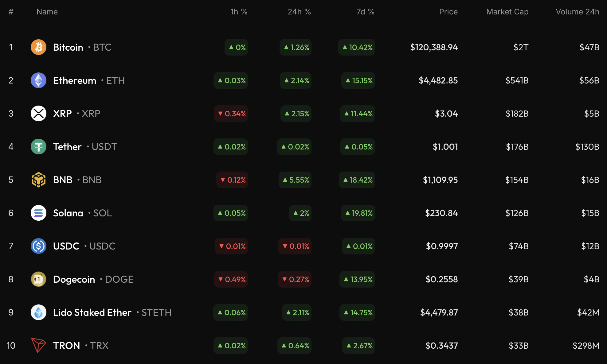Image resolution: width=607 pixels, height=364 pixels.
Task: Sort table by Market Cap column
Action: [507, 12]
